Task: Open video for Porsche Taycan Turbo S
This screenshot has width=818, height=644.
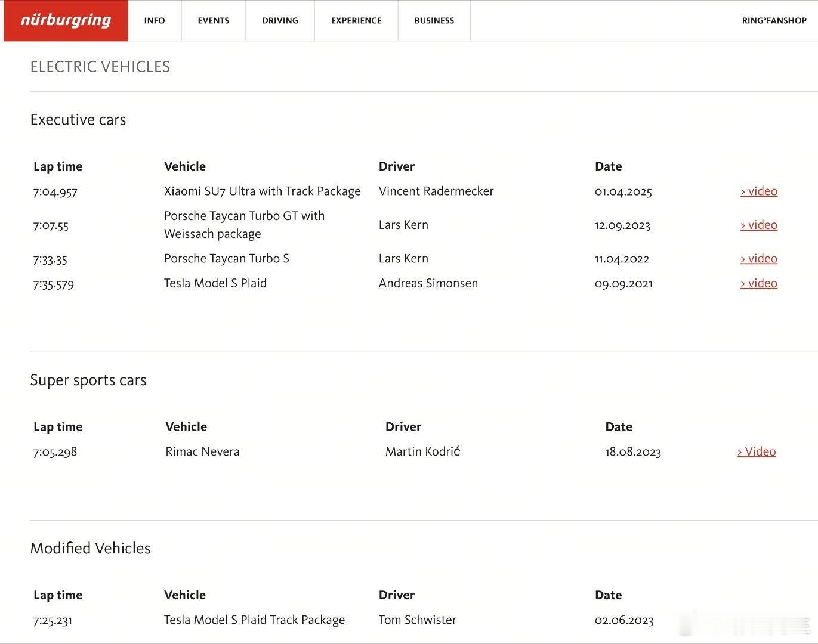Action: pyautogui.click(x=759, y=258)
